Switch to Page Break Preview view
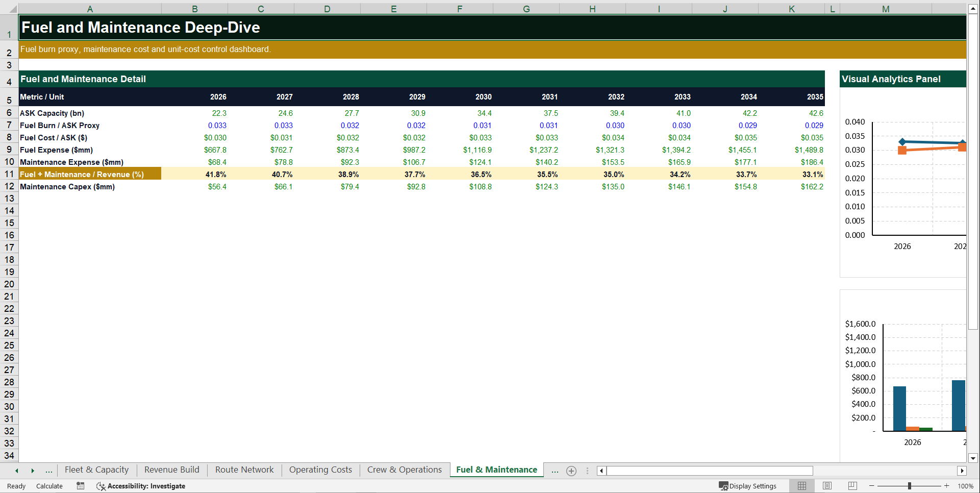 coord(852,486)
